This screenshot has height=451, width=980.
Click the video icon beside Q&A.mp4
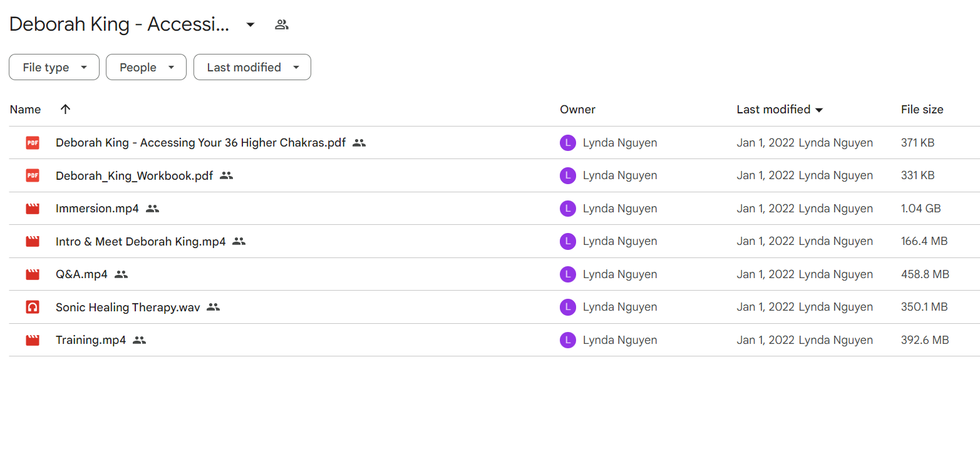[x=33, y=274]
